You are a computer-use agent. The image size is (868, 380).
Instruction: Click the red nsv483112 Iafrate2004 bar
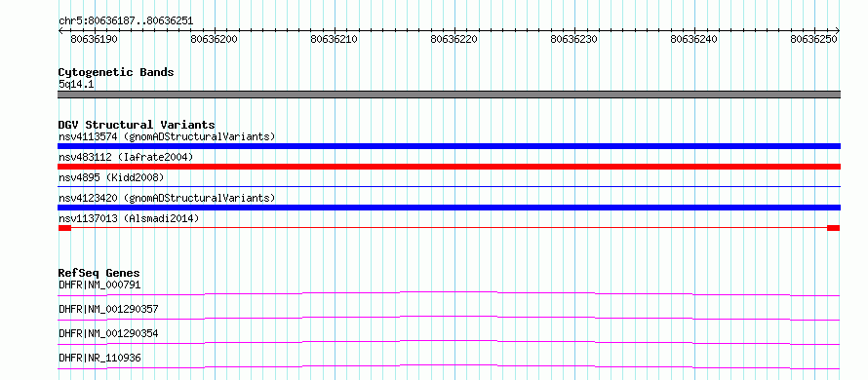(x=449, y=167)
